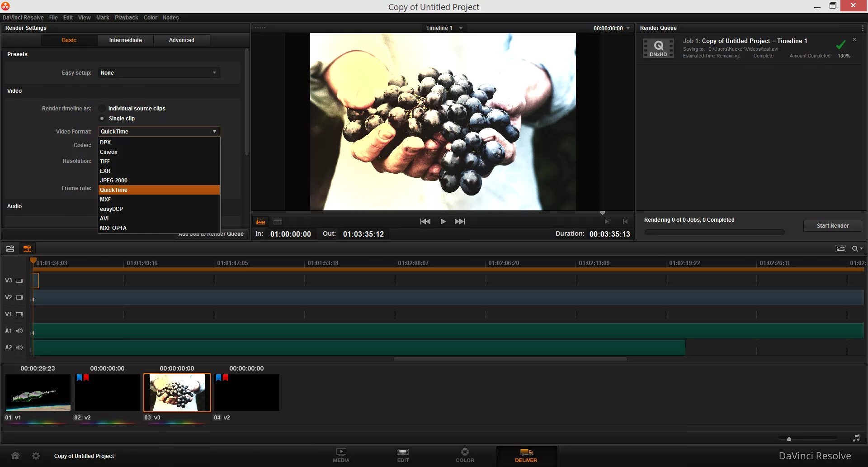Choose JPEG 2000 video format
This screenshot has width=868, height=467.
click(159, 181)
